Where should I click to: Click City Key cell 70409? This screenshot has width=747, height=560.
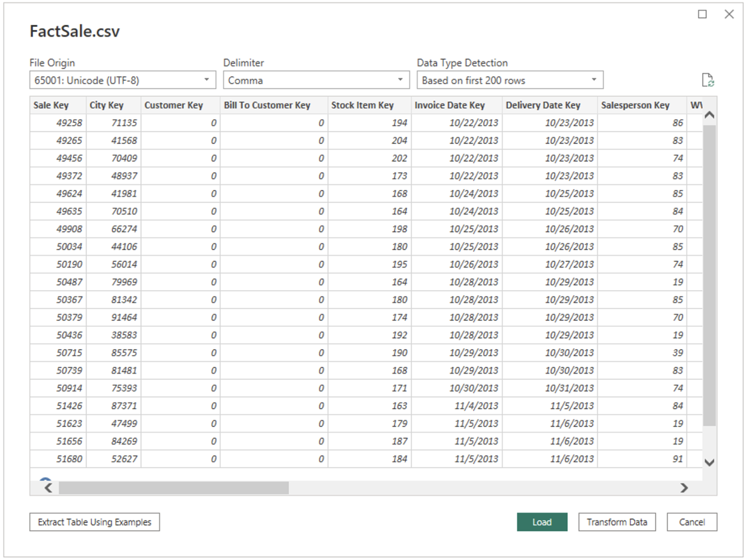[114, 158]
